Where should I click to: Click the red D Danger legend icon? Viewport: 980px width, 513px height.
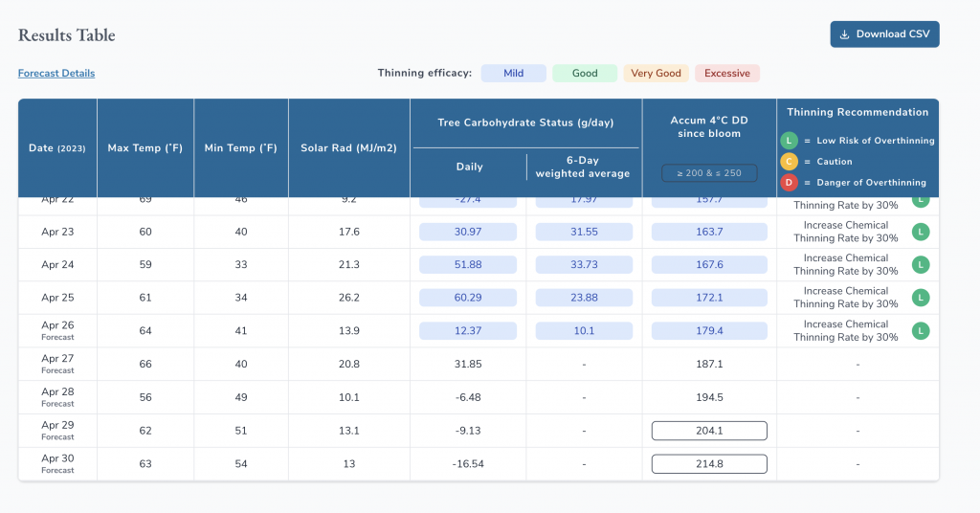[x=790, y=183]
